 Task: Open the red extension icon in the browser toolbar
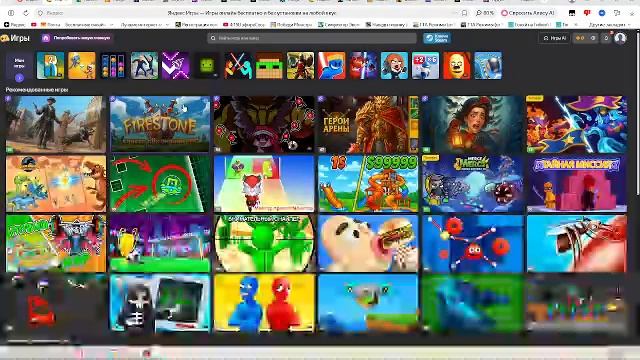[587, 13]
